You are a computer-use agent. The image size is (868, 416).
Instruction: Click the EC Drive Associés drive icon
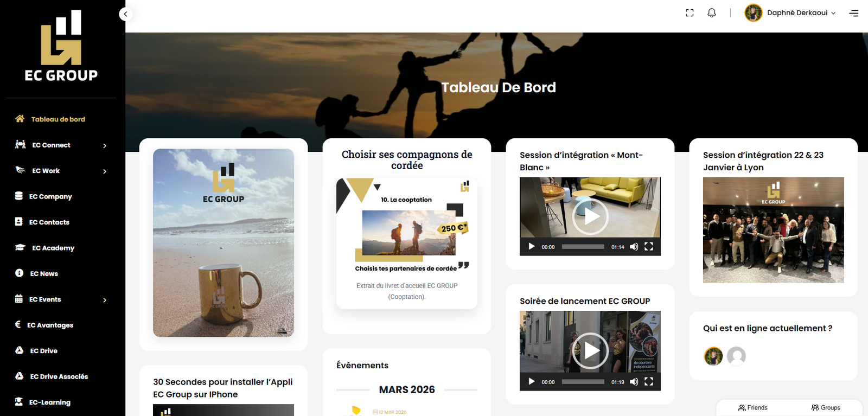click(x=20, y=376)
